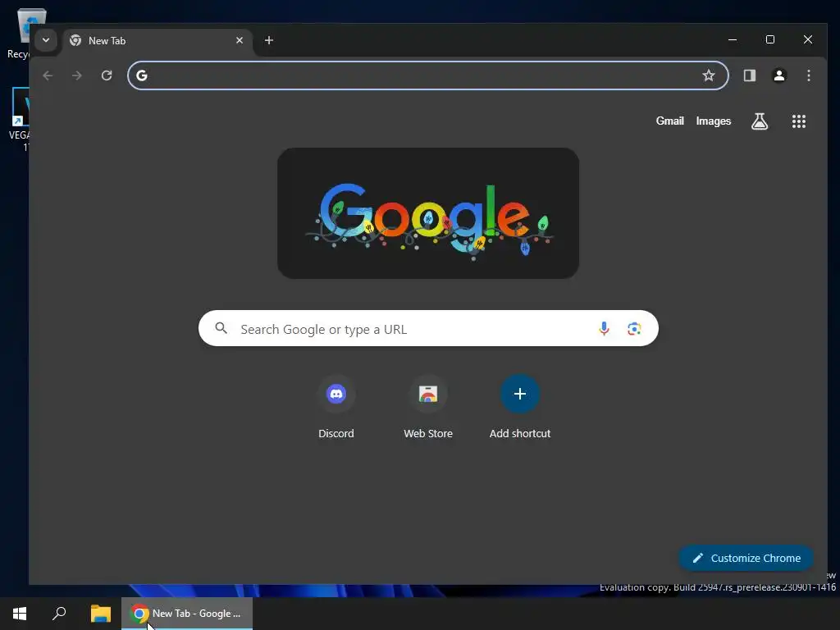Image resolution: width=840 pixels, height=630 pixels.
Task: Open Search Labs flask icon
Action: pyautogui.click(x=759, y=121)
